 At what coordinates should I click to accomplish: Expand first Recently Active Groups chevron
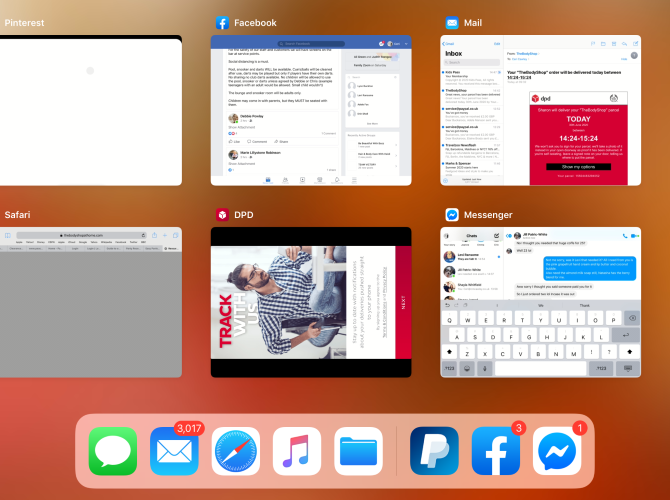coord(396,145)
